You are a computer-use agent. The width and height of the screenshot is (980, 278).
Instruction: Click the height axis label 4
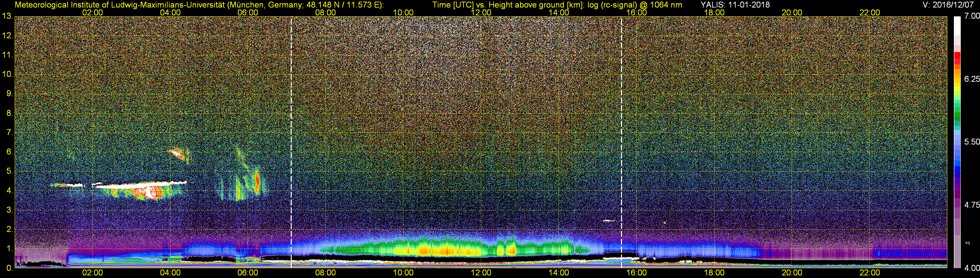click(9, 191)
